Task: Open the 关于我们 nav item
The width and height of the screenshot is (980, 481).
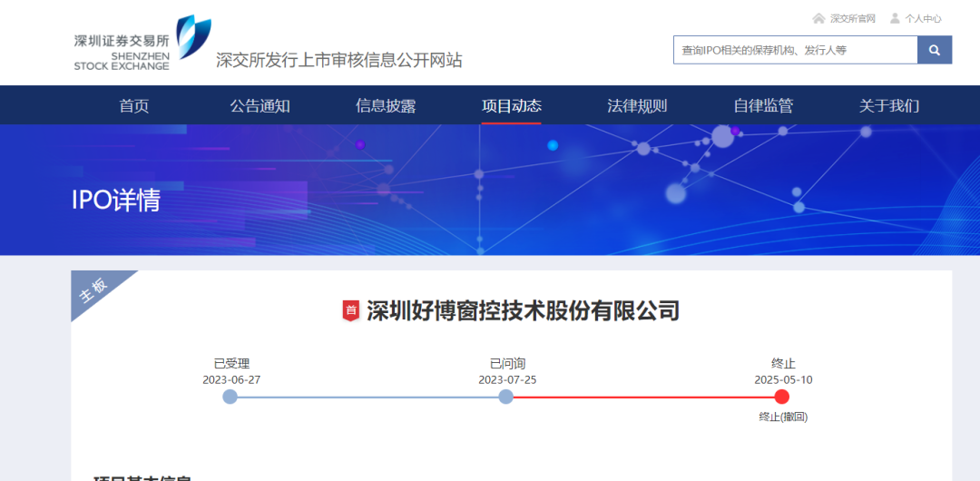Action: pyautogui.click(x=888, y=105)
